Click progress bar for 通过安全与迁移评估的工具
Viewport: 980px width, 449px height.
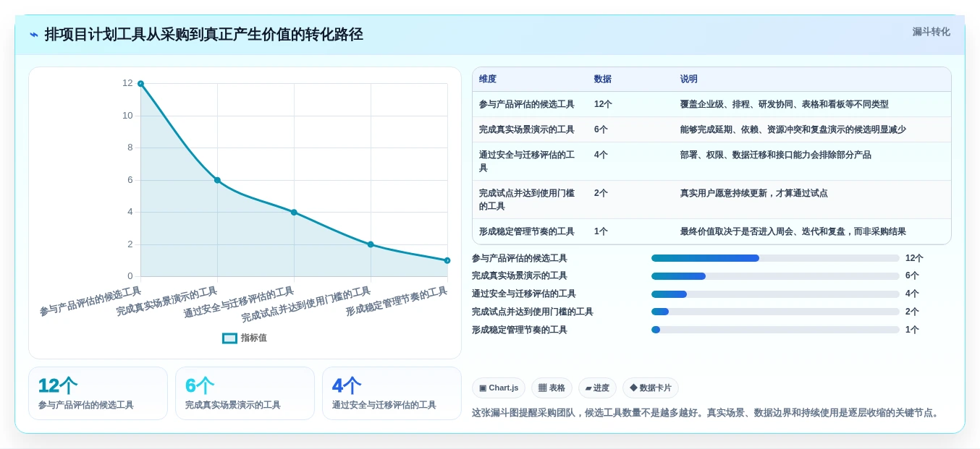click(775, 294)
